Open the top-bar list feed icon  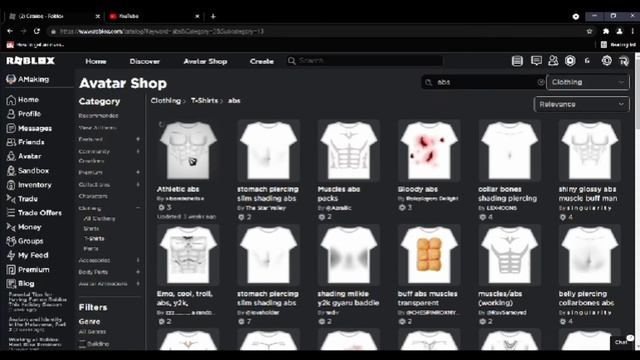coord(517,61)
